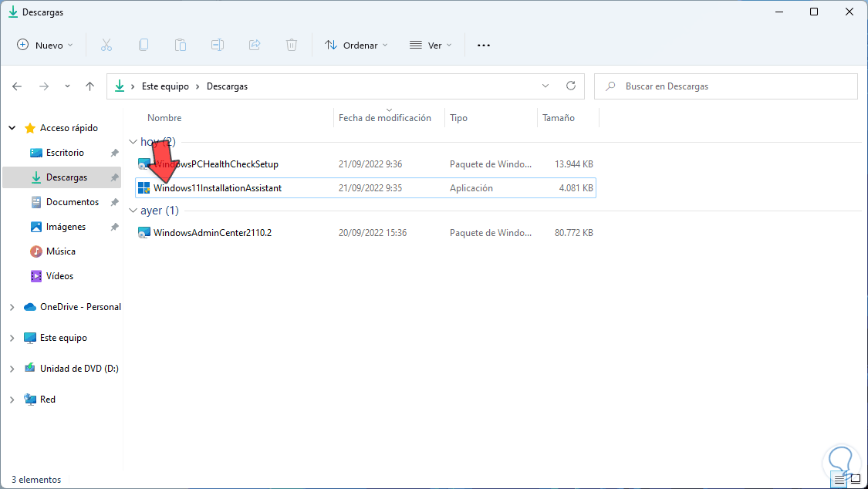Select the Windows11InstallationAssistant file name
The image size is (868, 489).
[218, 188]
